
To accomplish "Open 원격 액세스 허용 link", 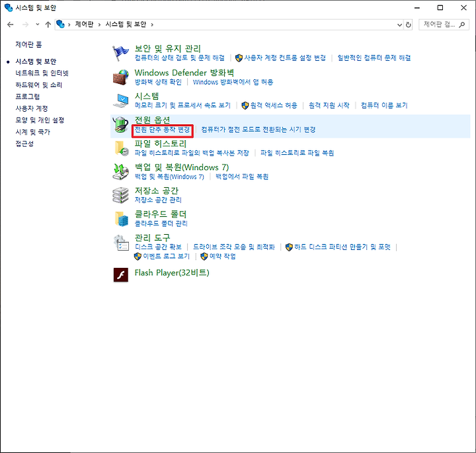I will (274, 105).
